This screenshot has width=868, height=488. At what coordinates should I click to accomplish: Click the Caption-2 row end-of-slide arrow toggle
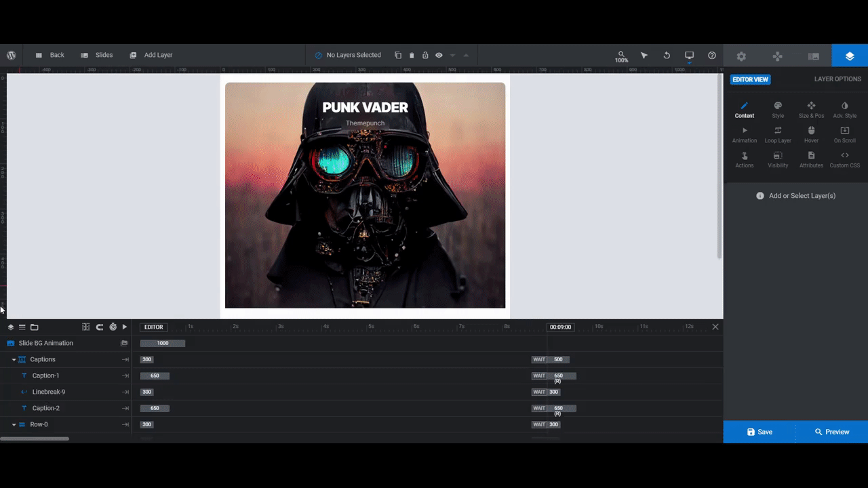click(125, 408)
